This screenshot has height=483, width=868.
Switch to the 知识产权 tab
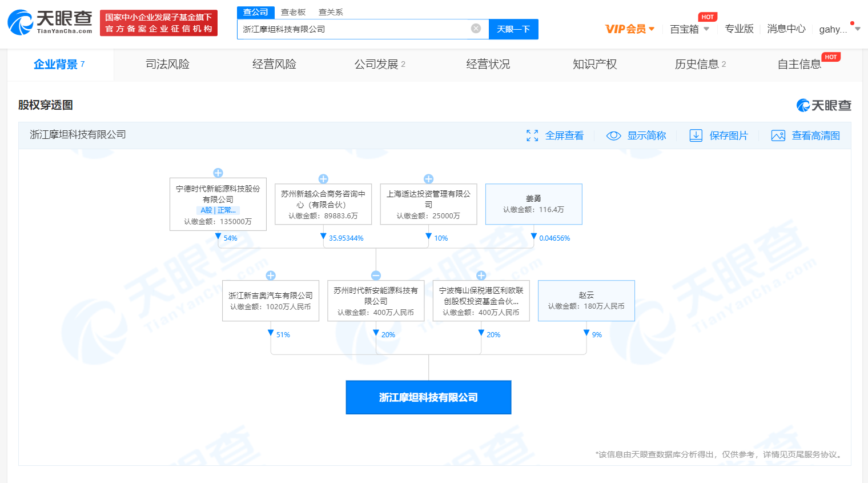(x=594, y=65)
